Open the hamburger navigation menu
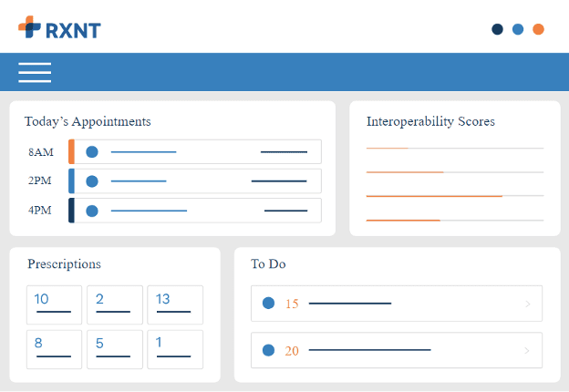The height and width of the screenshot is (392, 569). pos(35,72)
